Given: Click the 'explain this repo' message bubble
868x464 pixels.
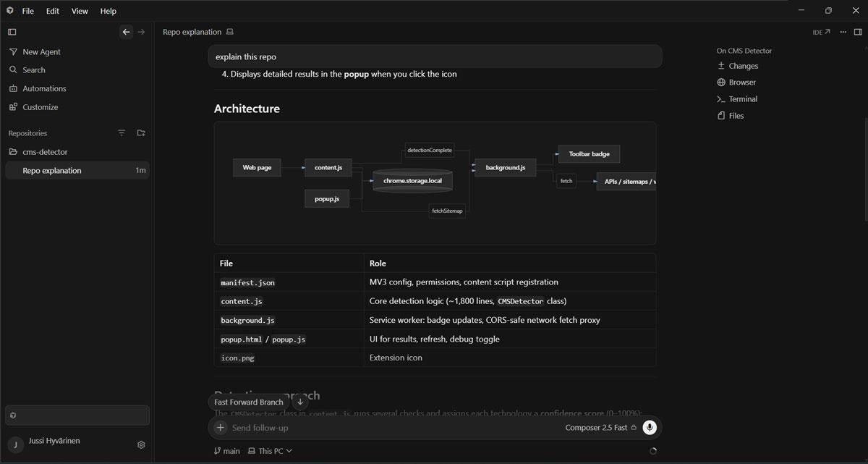Looking at the screenshot, I should (x=435, y=56).
